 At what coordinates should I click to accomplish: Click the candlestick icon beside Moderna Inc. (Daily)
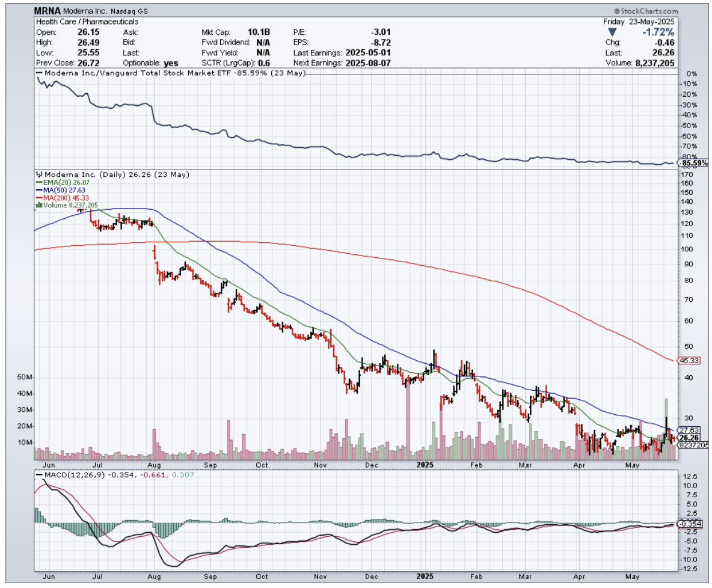tap(39, 174)
